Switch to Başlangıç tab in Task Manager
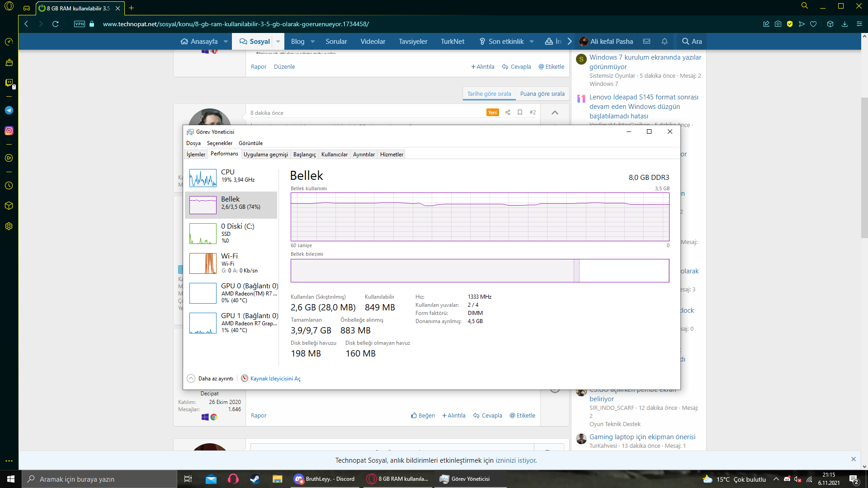This screenshot has height=488, width=868. point(304,155)
